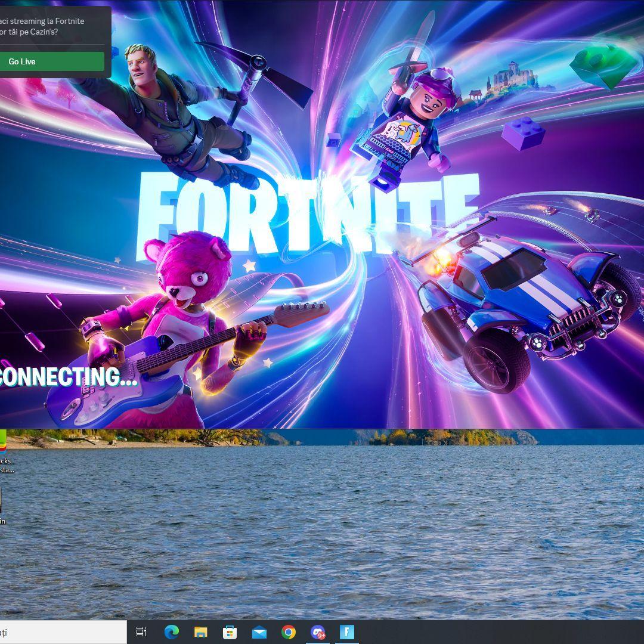This screenshot has width=644, height=644.
Task: Launch Microsoft Edge from the taskbar
Action: click(x=171, y=631)
